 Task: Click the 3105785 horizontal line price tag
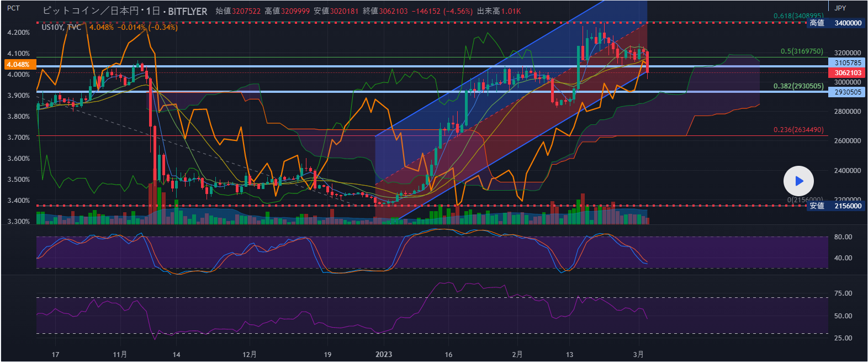click(848, 63)
